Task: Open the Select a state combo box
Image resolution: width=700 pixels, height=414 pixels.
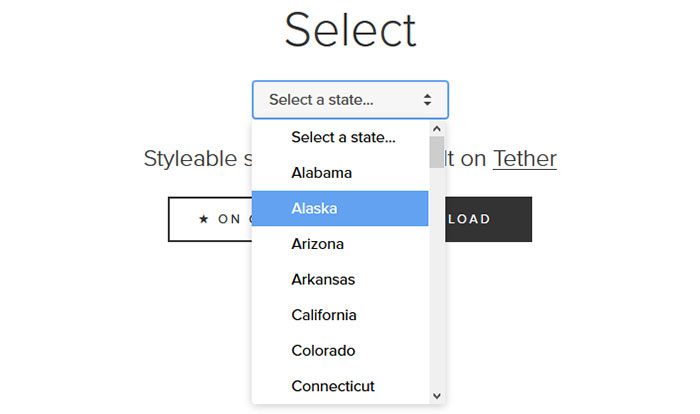Action: (x=350, y=100)
